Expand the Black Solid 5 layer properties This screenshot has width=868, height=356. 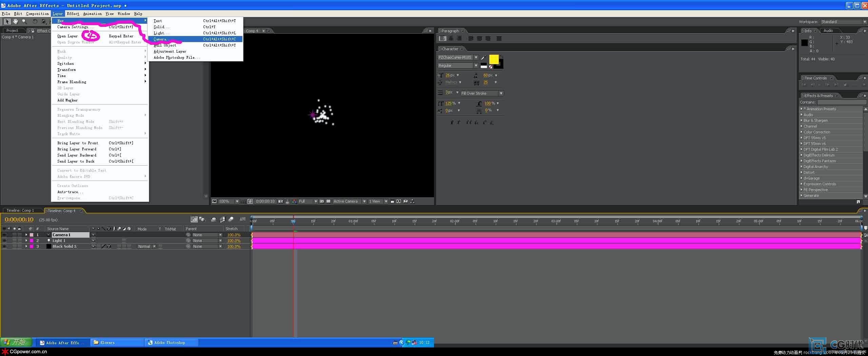click(x=26, y=246)
